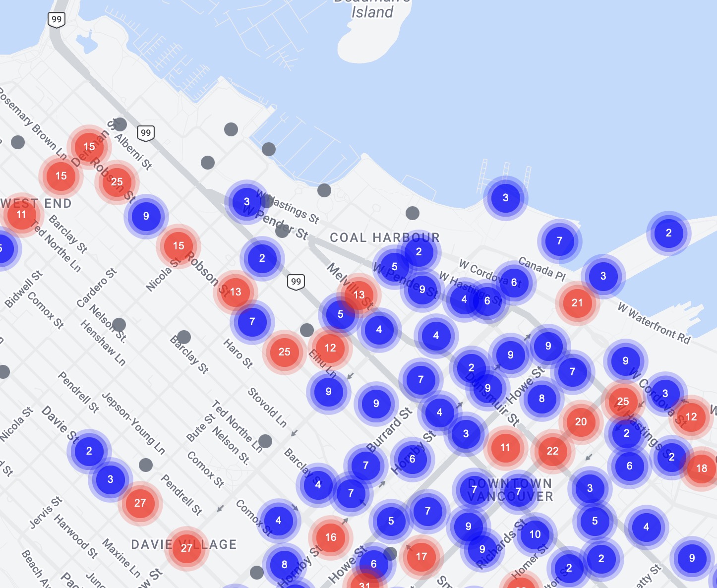Open the red "17" cluster on Howe St
717x588 pixels.
click(x=421, y=557)
